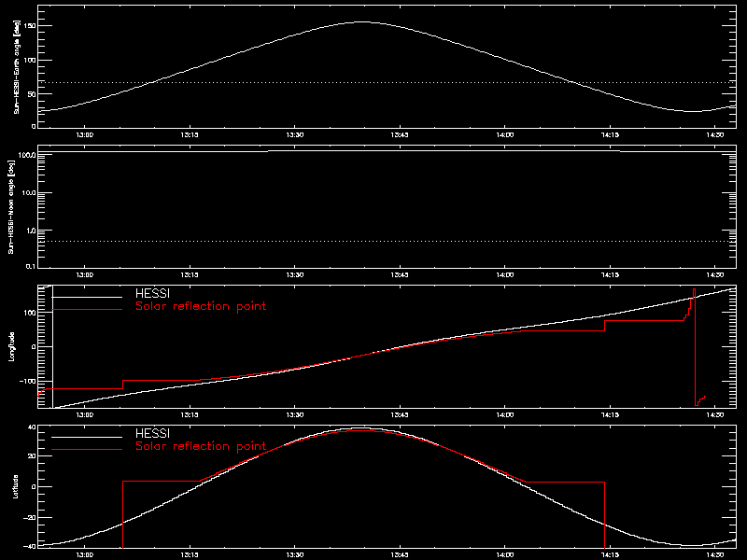Click the 100 tick on Sun-HESSI-Earth angle axis
This screenshot has height=560, width=747.
pyautogui.click(x=30, y=60)
